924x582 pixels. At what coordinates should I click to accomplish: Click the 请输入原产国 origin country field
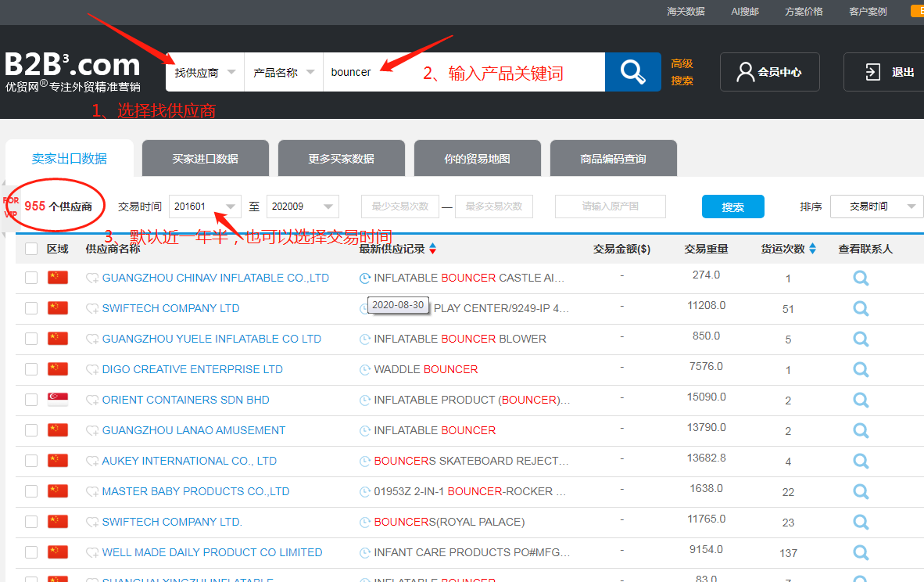[611, 207]
